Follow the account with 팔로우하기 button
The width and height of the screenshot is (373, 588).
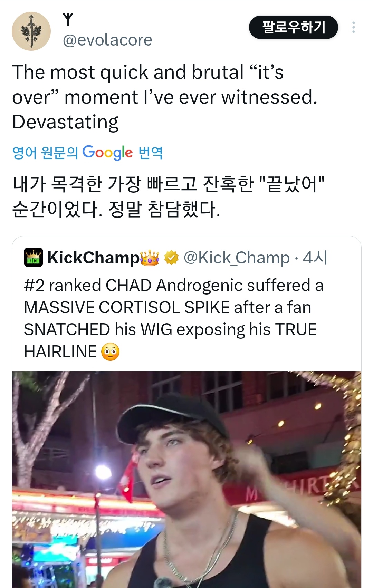pos(294,27)
